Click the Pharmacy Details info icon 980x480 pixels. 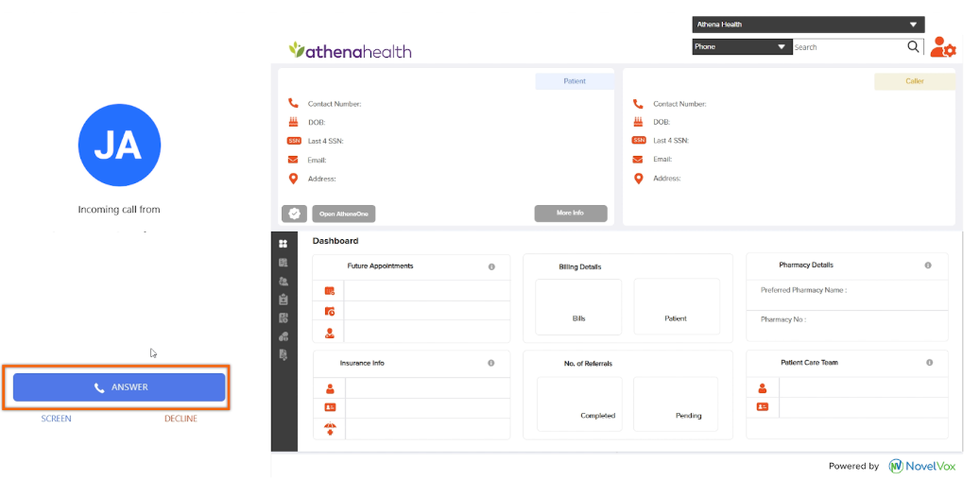[928, 266]
